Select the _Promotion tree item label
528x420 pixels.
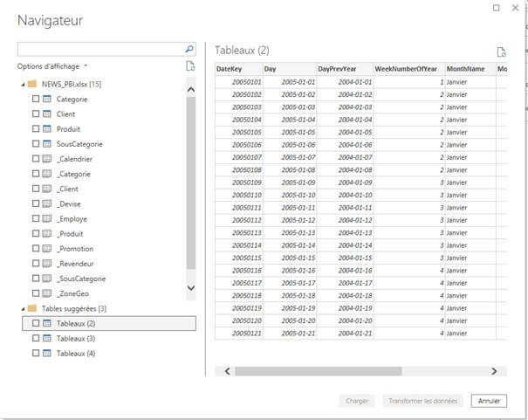(75, 249)
